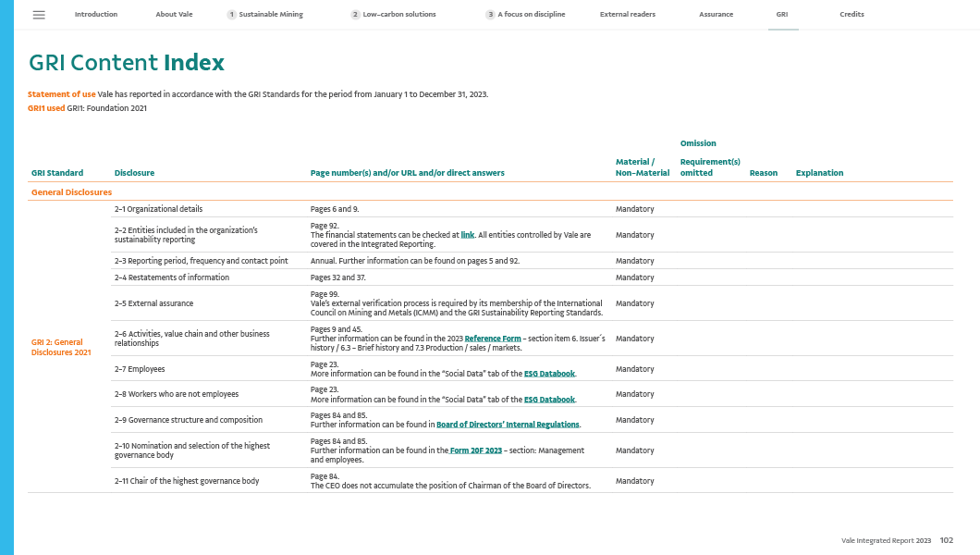
Task: Open the Reference Form link
Action: (492, 339)
